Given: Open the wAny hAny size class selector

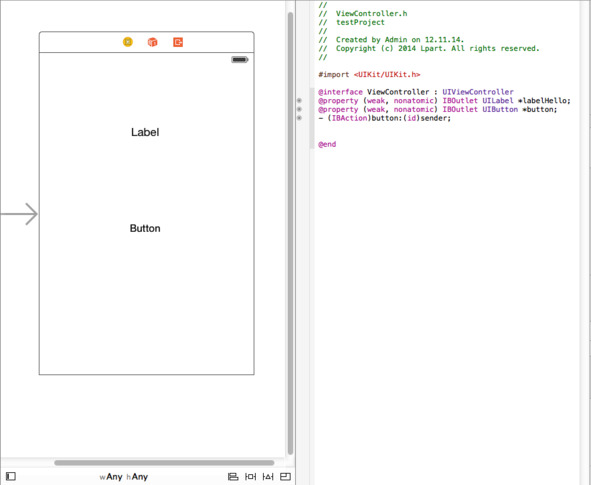Looking at the screenshot, I should [124, 477].
